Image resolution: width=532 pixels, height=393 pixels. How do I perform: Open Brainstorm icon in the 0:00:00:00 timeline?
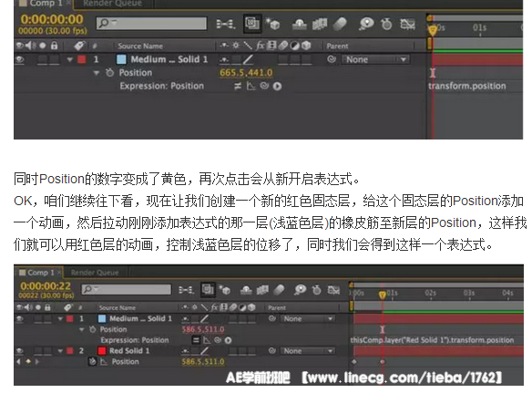coord(366,24)
